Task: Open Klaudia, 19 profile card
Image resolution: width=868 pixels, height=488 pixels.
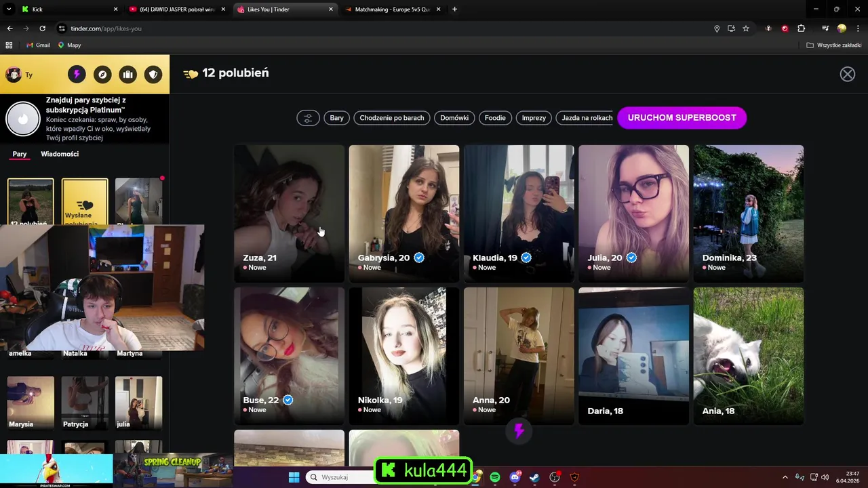Action: 519,213
